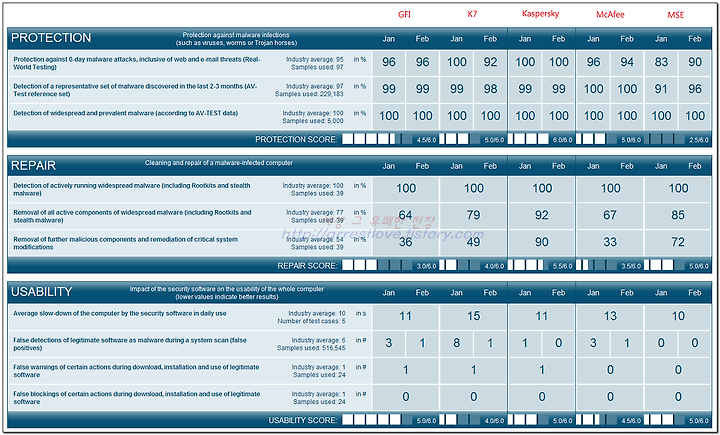Click K7's Usability score bar

pyautogui.click(x=460, y=420)
